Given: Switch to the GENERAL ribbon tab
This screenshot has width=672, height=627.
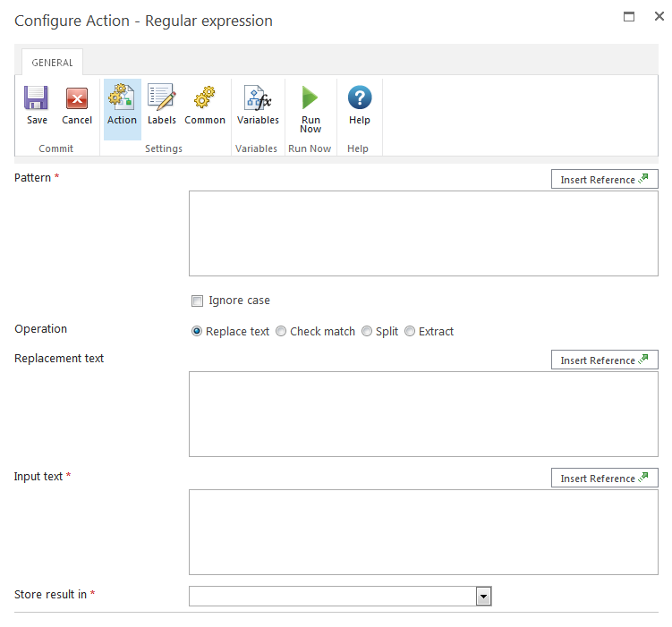Looking at the screenshot, I should 53,63.
